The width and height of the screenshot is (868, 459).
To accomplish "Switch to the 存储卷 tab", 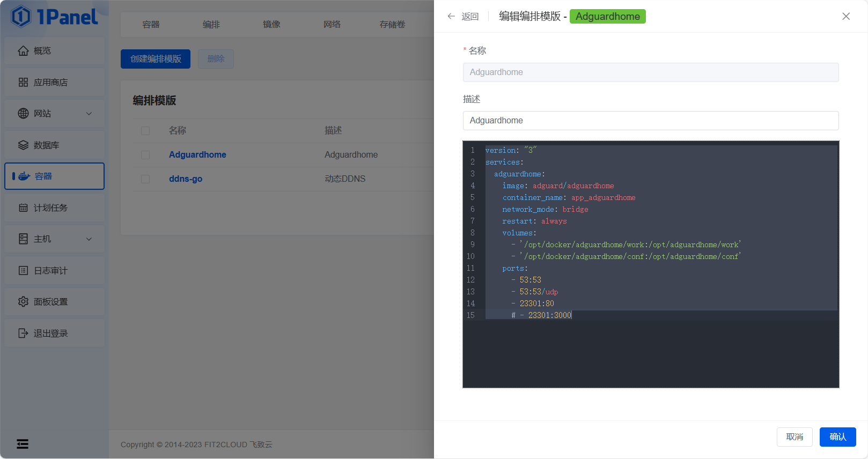I will [x=392, y=25].
